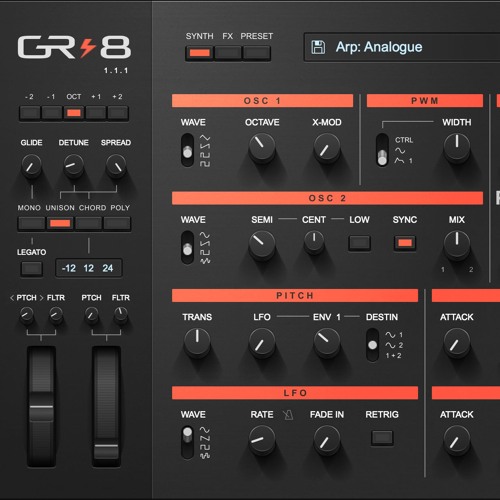Click the PWM WIDTH knob
The width and height of the screenshot is (500, 500).
[457, 147]
